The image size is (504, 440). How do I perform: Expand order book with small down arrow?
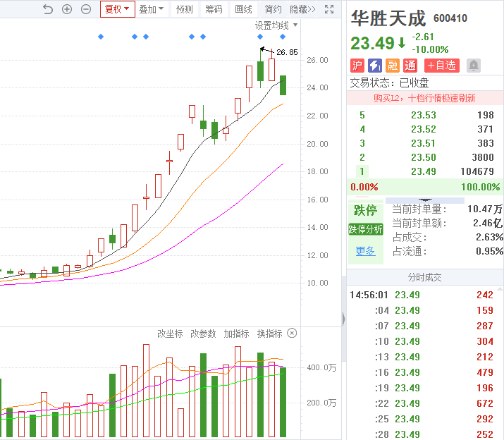tap(425, 200)
